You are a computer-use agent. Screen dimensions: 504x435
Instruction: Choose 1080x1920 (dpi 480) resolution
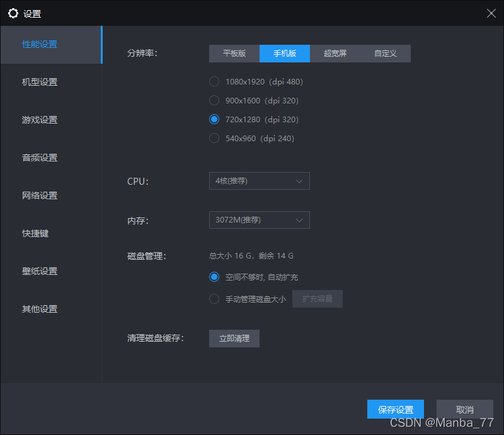pyautogui.click(x=256, y=82)
